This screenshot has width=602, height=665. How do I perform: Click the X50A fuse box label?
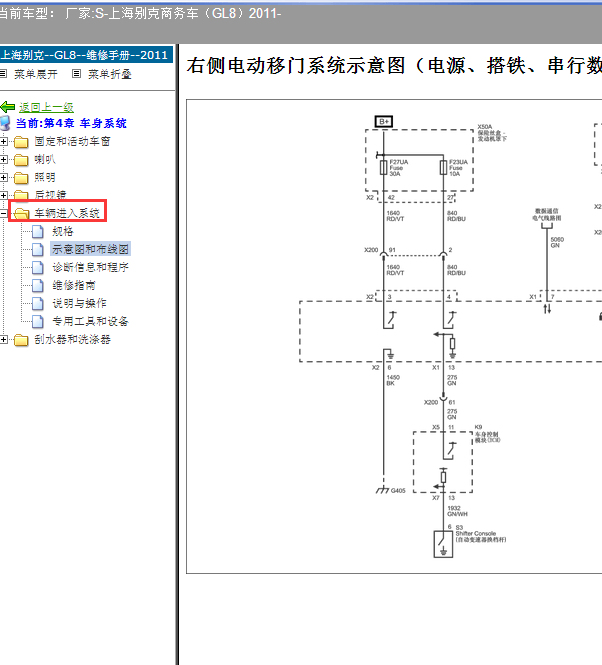[x=492, y=133]
